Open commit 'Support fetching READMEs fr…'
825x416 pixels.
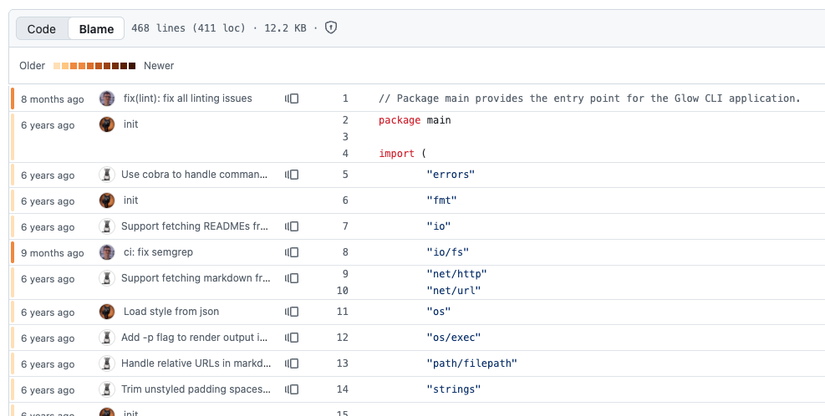tap(195, 226)
